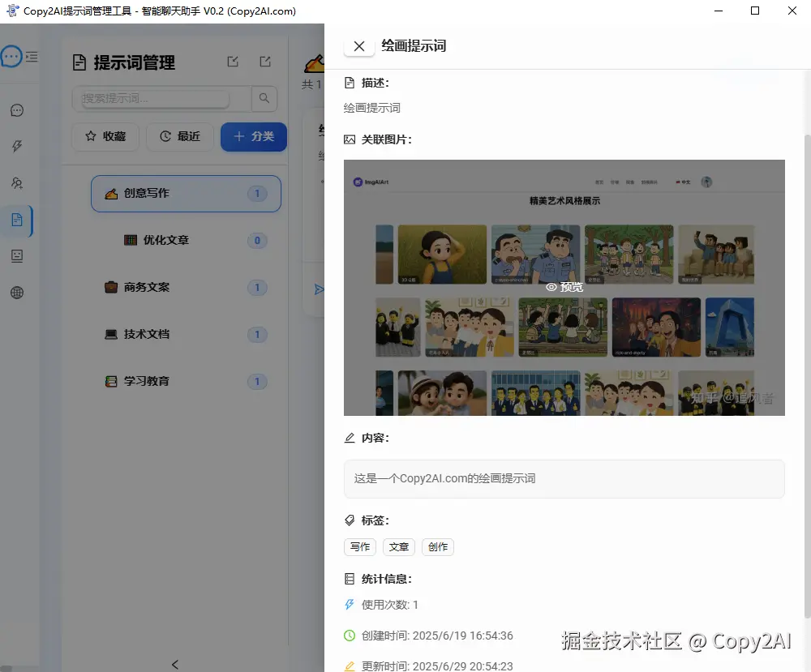
Task: Click the 优化文章 grid icon
Action: point(131,240)
